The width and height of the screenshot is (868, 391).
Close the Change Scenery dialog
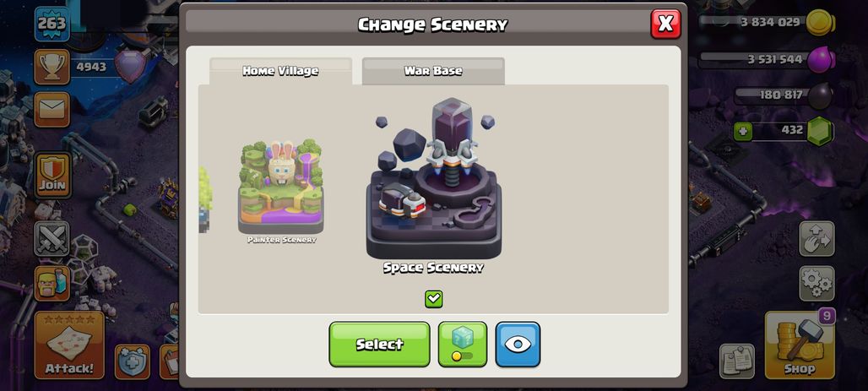coord(665,24)
